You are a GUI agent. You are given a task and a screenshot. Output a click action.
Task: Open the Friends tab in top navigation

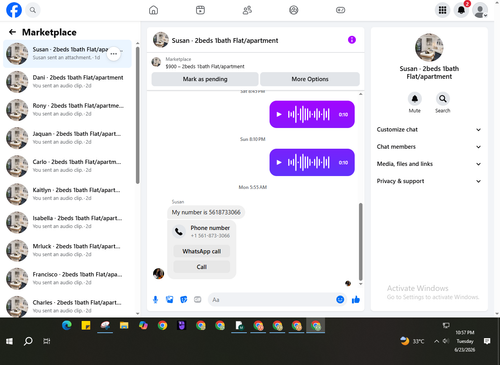247,10
